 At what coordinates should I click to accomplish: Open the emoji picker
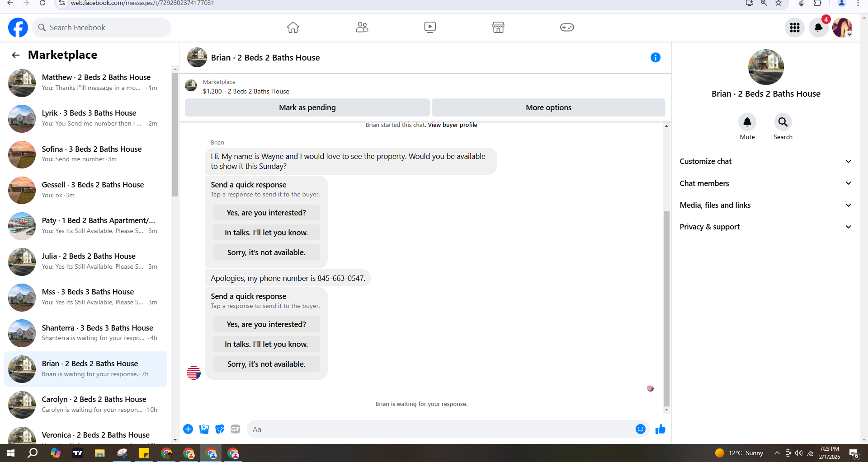coord(641,429)
